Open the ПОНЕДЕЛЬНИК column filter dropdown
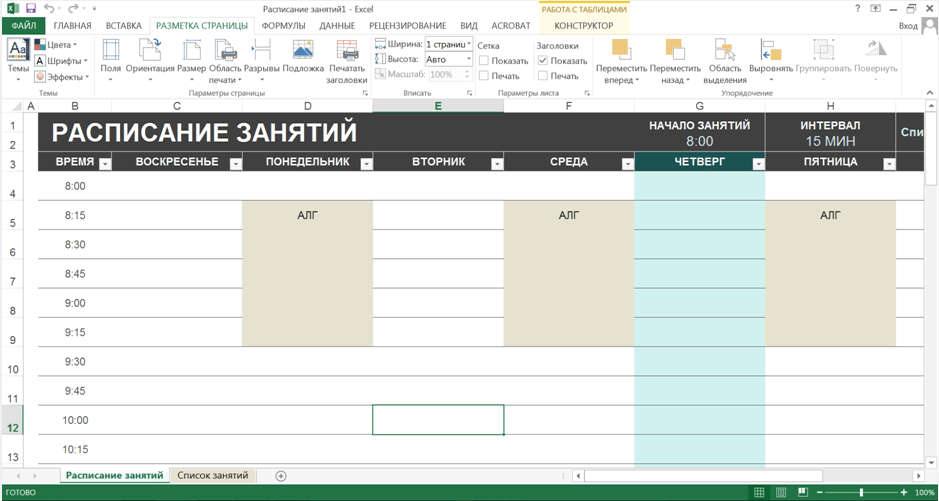 tap(366, 164)
